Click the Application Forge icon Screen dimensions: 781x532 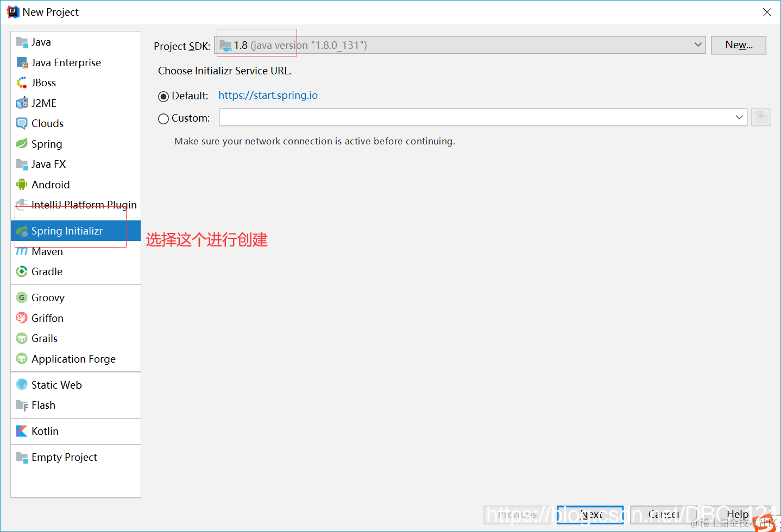click(22, 359)
